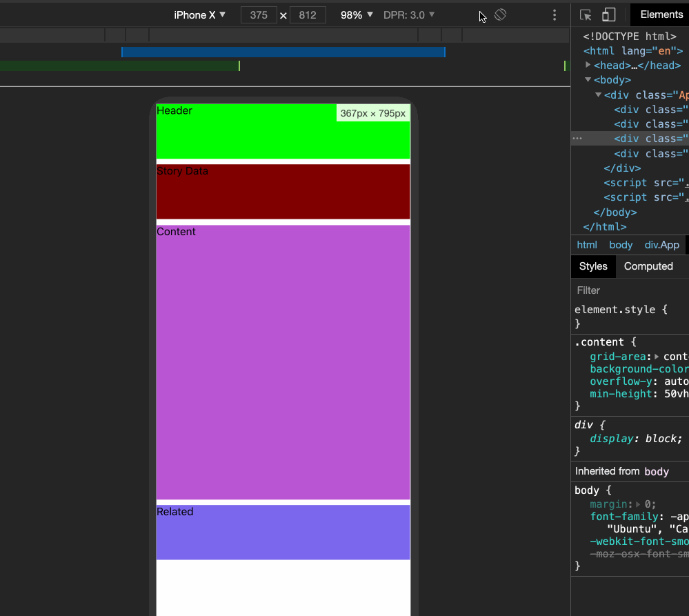689x616 pixels.
Task: Click the width field showing 375
Action: click(x=259, y=15)
